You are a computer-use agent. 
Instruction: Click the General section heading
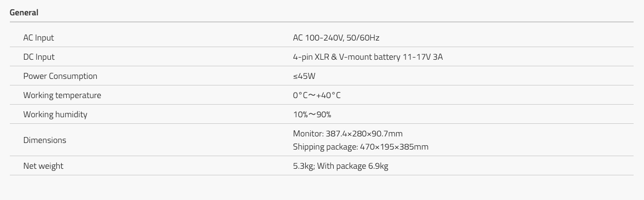24,13
